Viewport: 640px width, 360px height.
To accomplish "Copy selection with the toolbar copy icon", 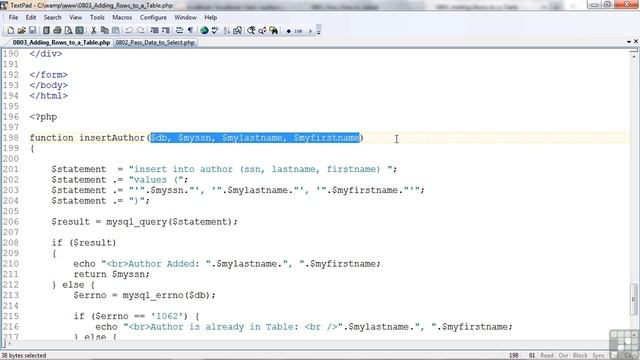I will click(x=105, y=31).
